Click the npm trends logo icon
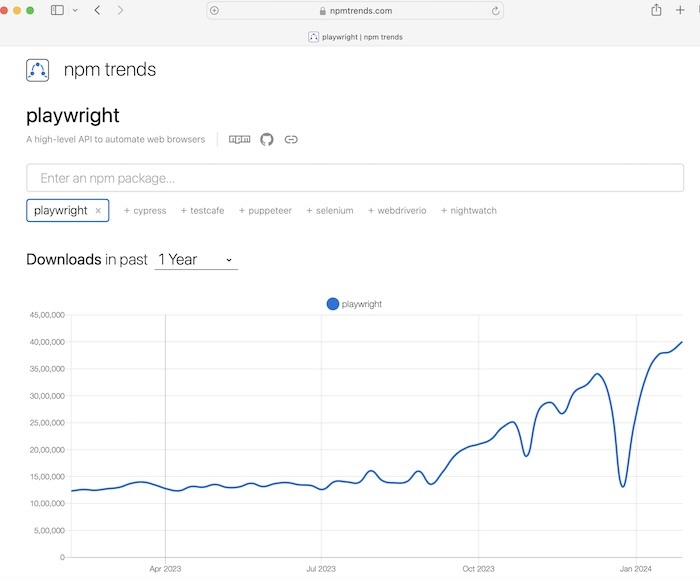 point(38,70)
